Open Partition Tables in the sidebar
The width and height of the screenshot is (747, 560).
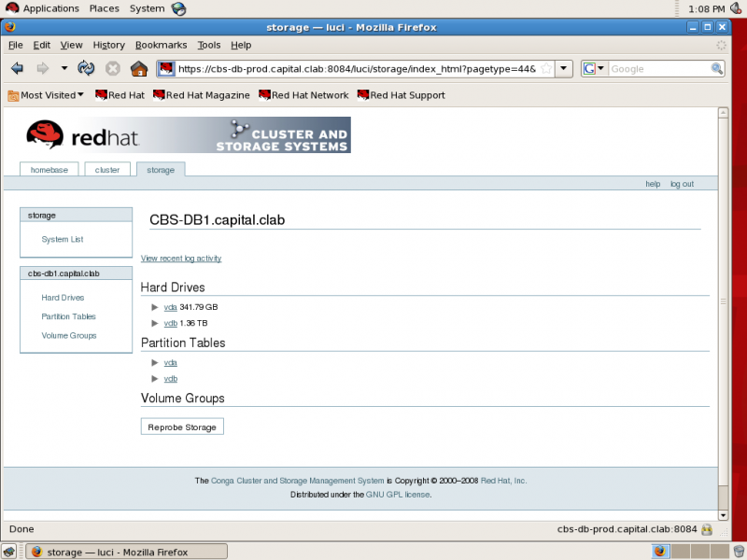pyautogui.click(x=68, y=316)
